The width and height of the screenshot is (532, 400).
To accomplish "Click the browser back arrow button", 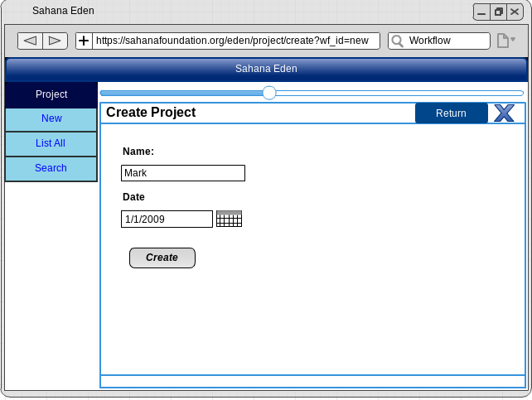I will click(x=30, y=41).
